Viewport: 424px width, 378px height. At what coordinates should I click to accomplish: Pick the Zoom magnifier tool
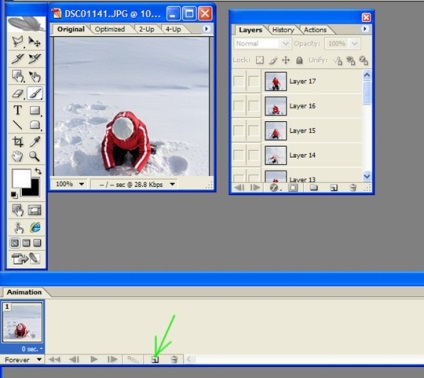[35, 156]
